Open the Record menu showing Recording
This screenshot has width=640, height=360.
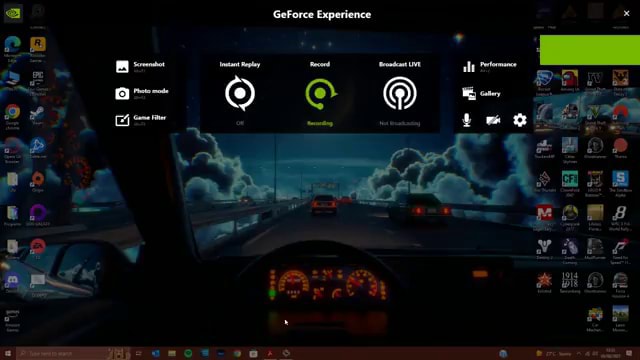(320, 93)
